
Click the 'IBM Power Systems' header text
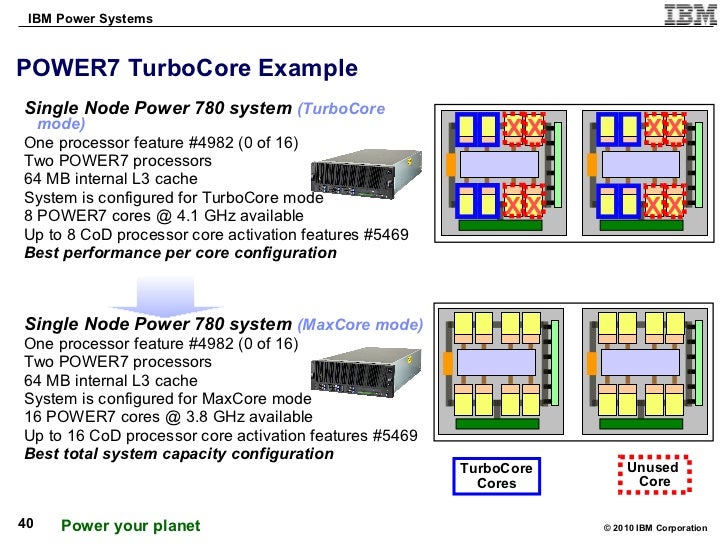(90, 19)
